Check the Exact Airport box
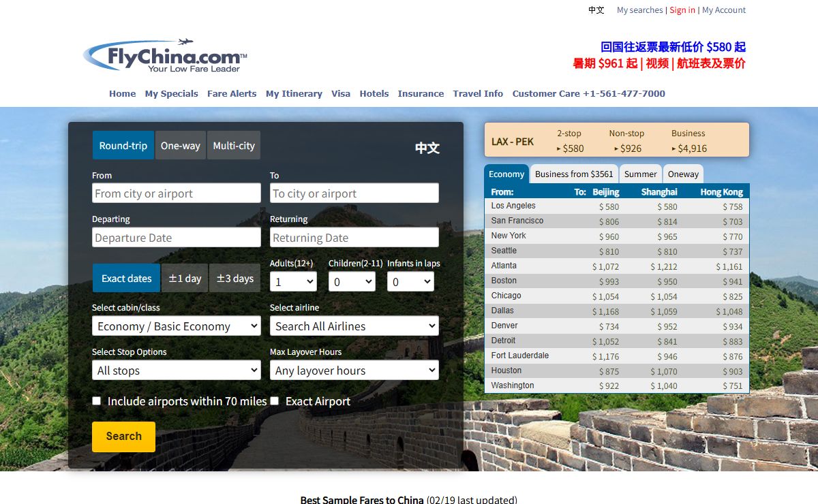This screenshot has height=504, width=818. click(x=275, y=401)
